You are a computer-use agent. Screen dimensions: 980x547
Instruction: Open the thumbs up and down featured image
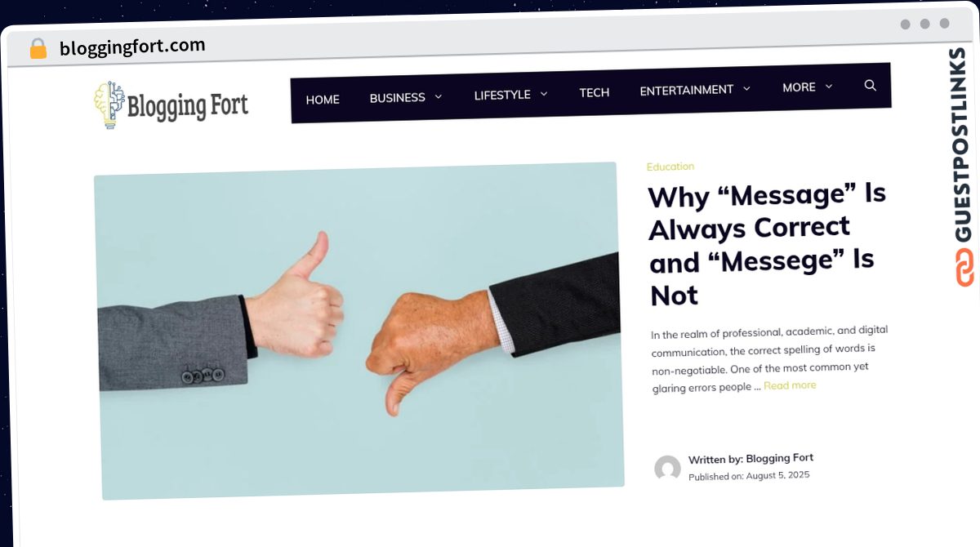[359, 331]
